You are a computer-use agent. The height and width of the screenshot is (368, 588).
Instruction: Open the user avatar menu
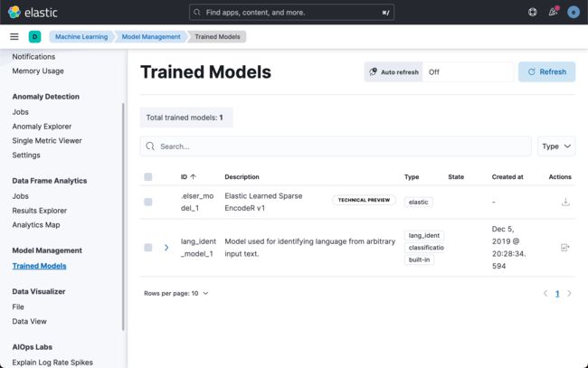(574, 12)
